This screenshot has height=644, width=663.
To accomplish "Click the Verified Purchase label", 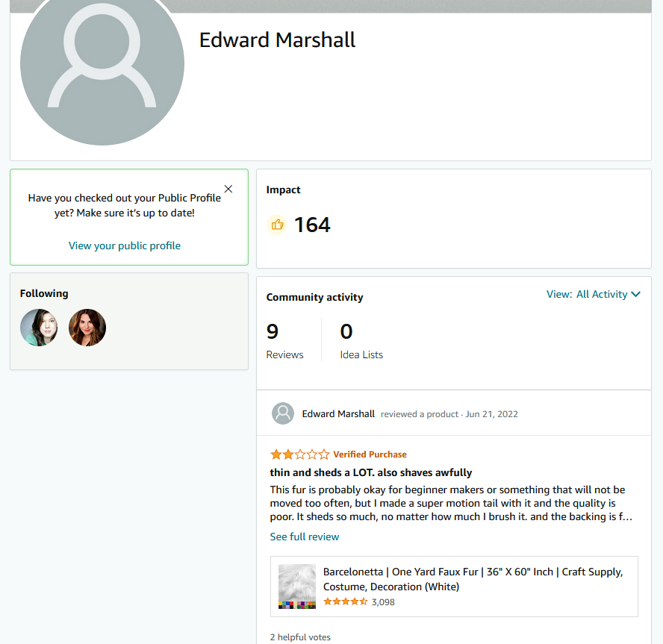I will click(x=370, y=454).
